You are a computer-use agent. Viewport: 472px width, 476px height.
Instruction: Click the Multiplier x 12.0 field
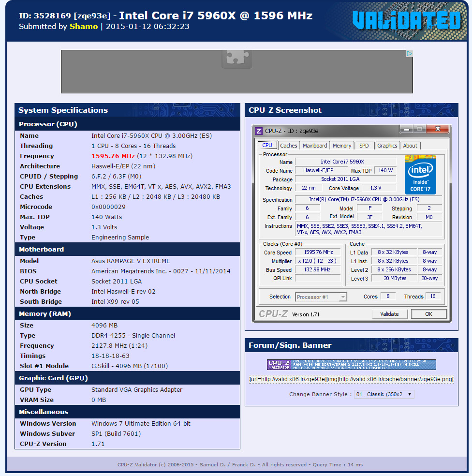pos(318,261)
